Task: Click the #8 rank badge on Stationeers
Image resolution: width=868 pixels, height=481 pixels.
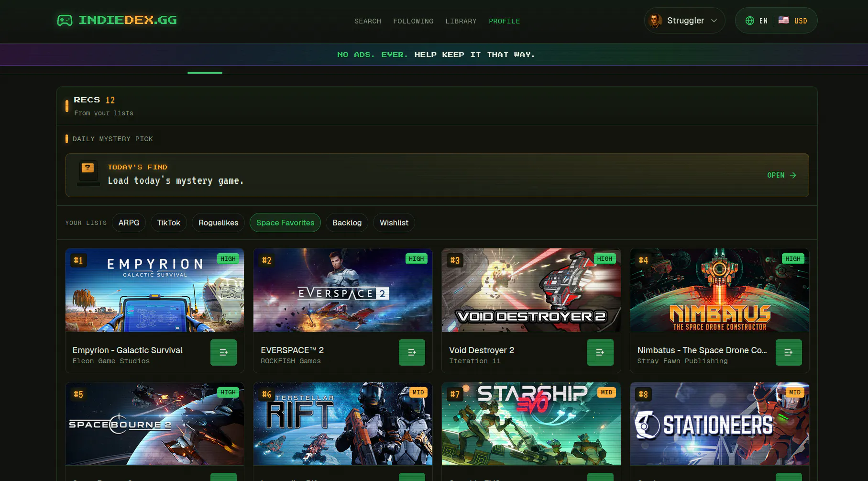Action: [x=643, y=394]
